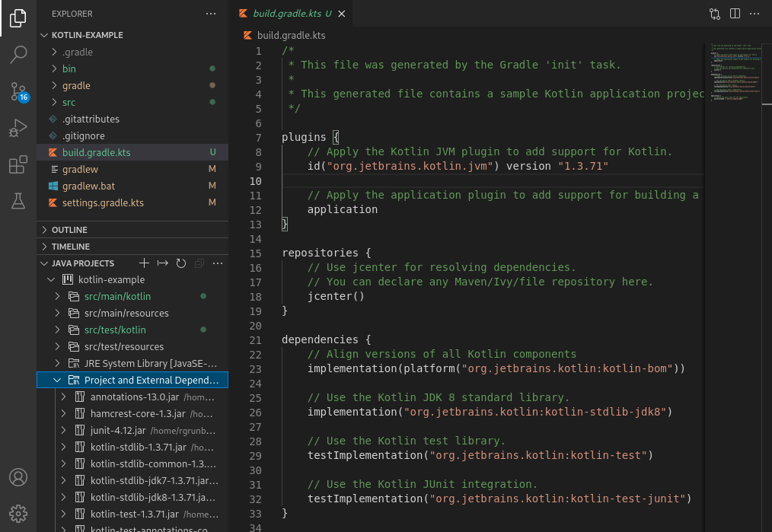This screenshot has width=772, height=532.
Task: Expand the src folder in Explorer
Action: 69,102
